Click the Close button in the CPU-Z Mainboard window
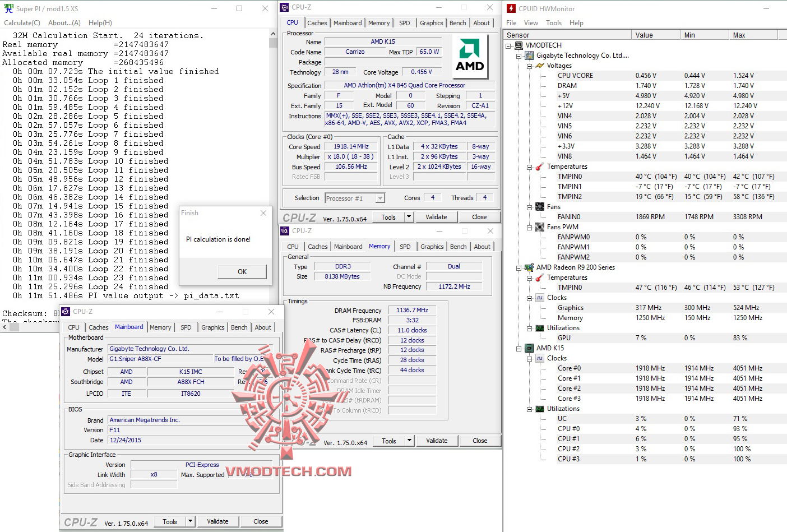This screenshot has width=787, height=532. 261,521
